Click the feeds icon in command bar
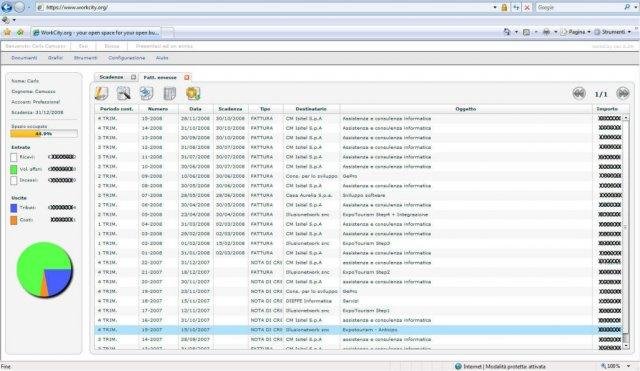 [527, 32]
